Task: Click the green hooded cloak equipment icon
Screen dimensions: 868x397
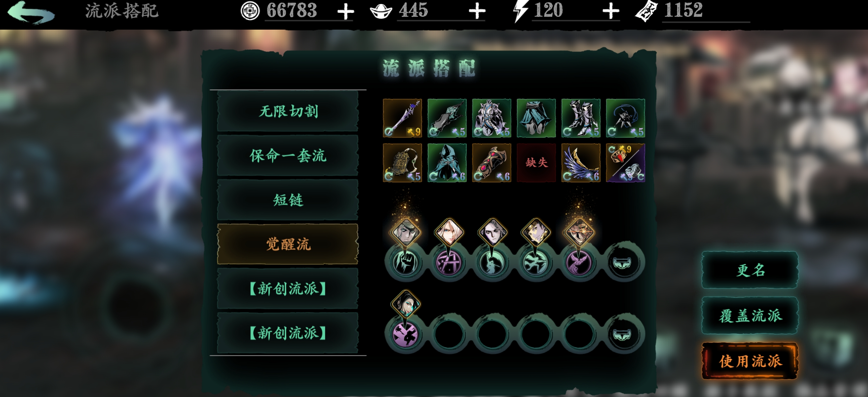Action: [x=447, y=162]
